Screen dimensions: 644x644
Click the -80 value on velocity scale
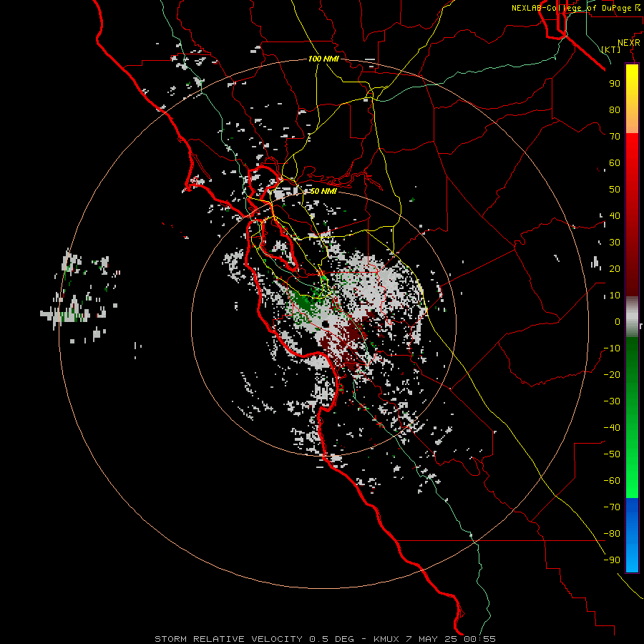coord(612,534)
